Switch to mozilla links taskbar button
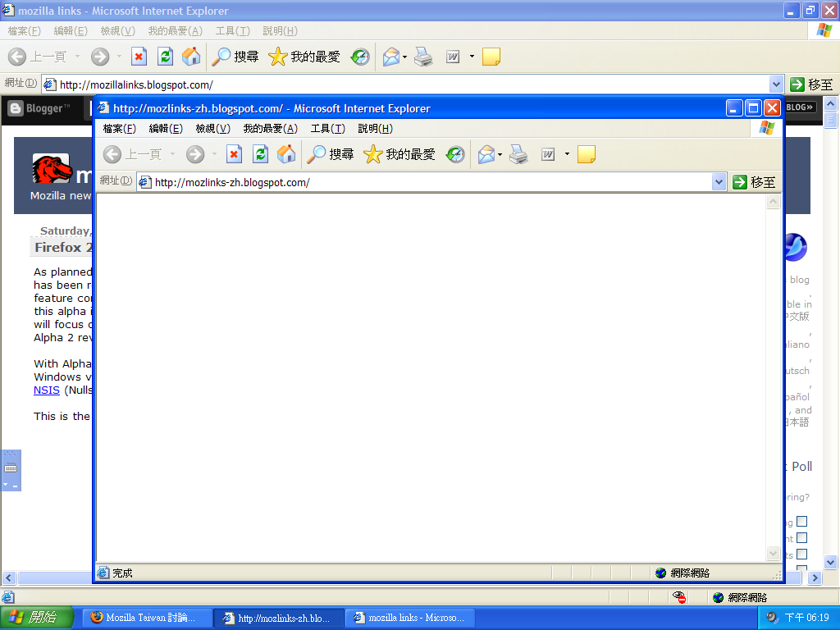Screen dimensions: 840x630 pyautogui.click(x=410, y=618)
